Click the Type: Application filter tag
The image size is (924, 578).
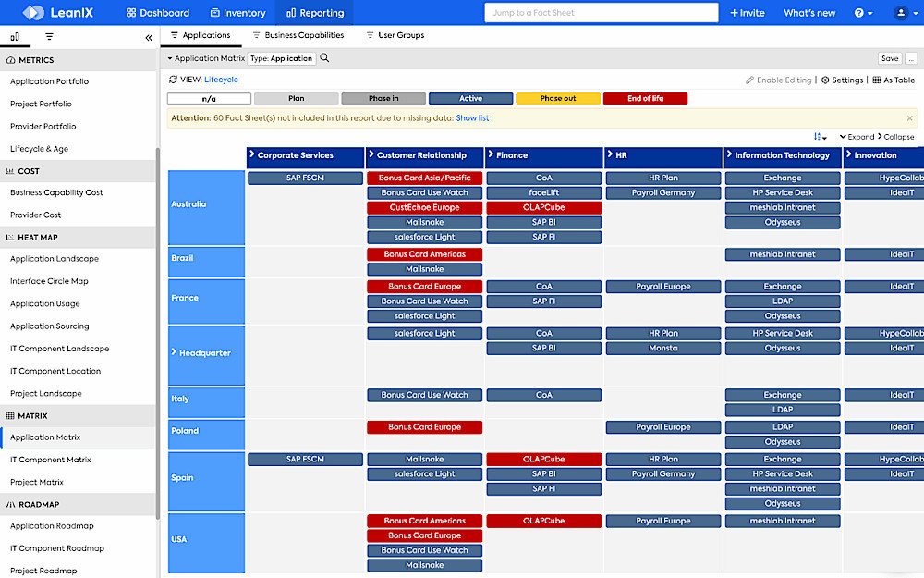tap(282, 58)
